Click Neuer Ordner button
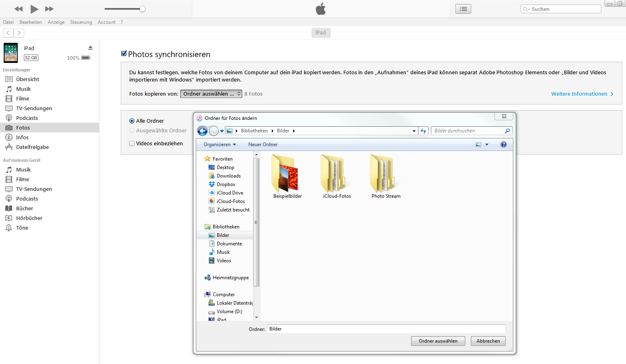The width and height of the screenshot is (626, 364). [x=263, y=144]
